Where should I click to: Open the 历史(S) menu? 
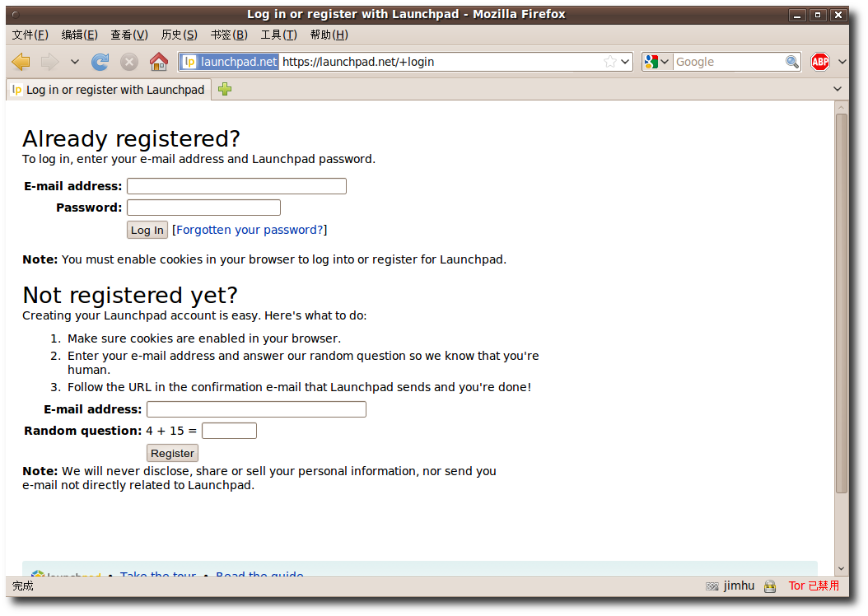pos(180,35)
